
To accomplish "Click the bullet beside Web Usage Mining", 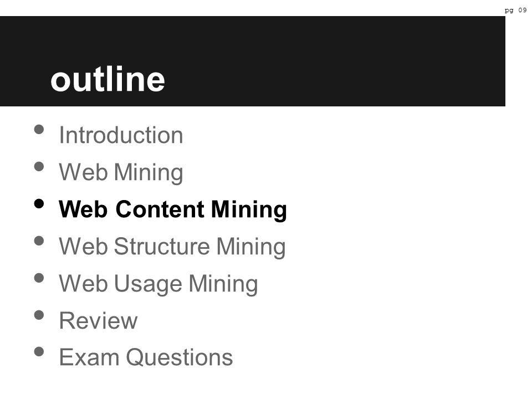I will click(39, 278).
